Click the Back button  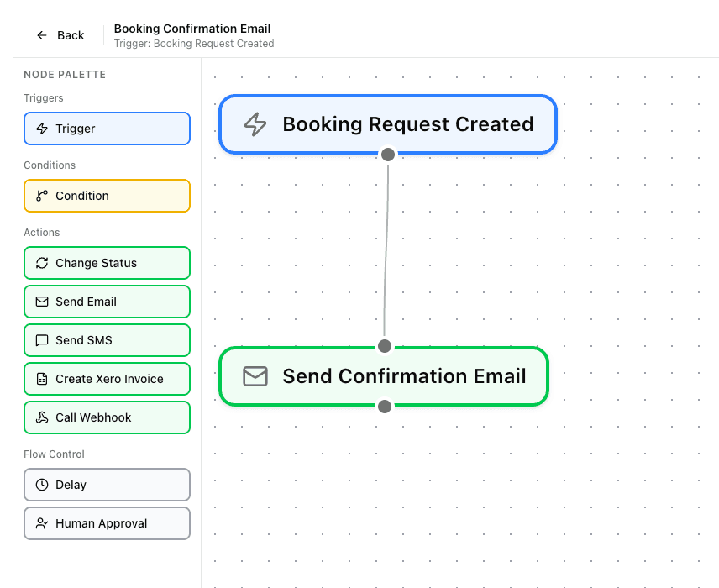pyautogui.click(x=60, y=35)
